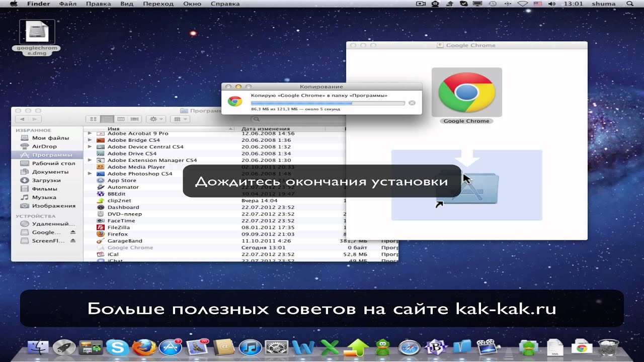Viewport: 644px width, 362px height.
Task: Open the Окно menu
Action: coord(192,4)
